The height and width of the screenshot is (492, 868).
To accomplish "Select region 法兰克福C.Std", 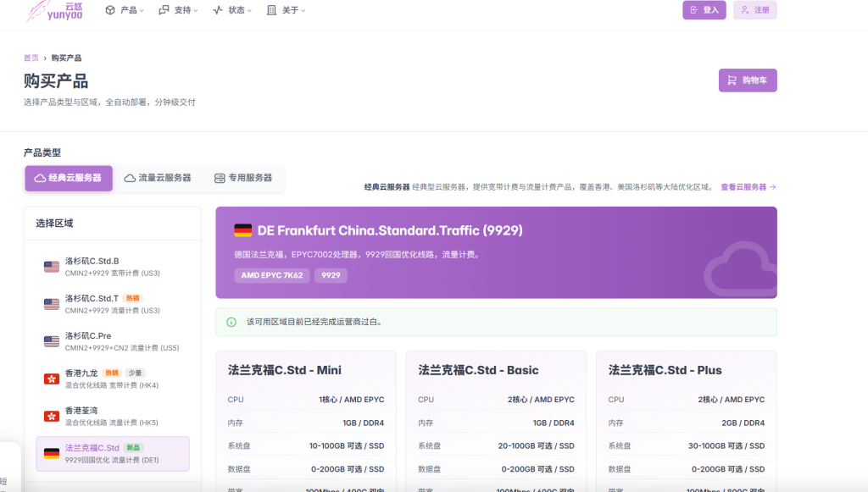I will click(113, 453).
